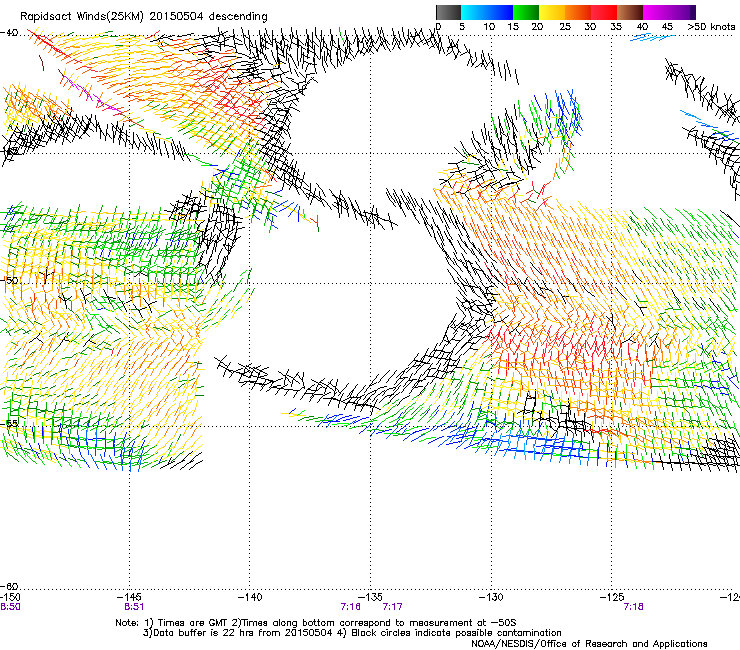Click the 'Times are GMT' note line

coord(316,623)
